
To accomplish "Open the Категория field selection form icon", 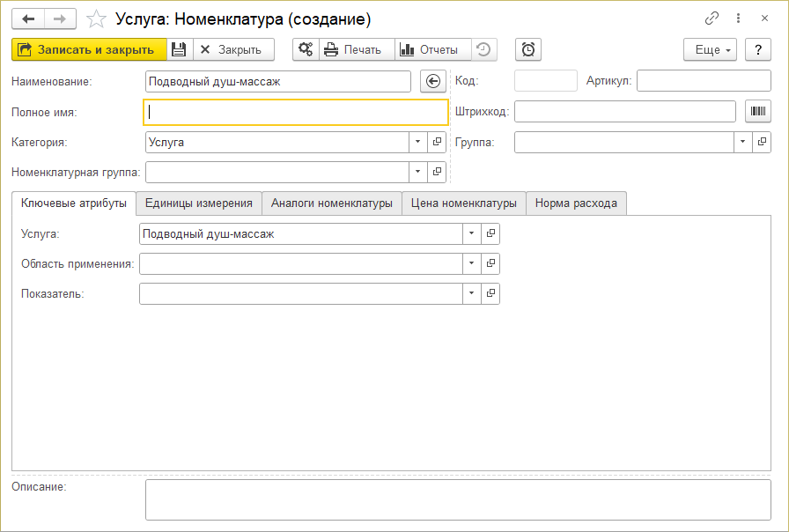I will (x=437, y=142).
